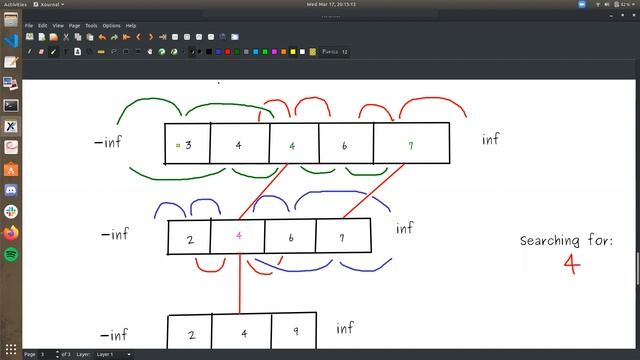This screenshot has width=640, height=360.
Task: Click the Copy icon in toolbar
Action: pyautogui.click(x=78, y=37)
